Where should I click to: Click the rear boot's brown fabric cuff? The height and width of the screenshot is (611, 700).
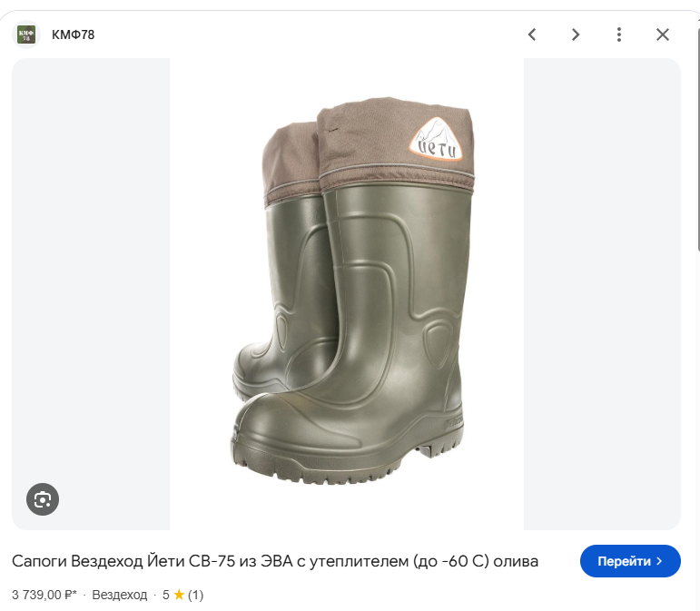(292, 163)
